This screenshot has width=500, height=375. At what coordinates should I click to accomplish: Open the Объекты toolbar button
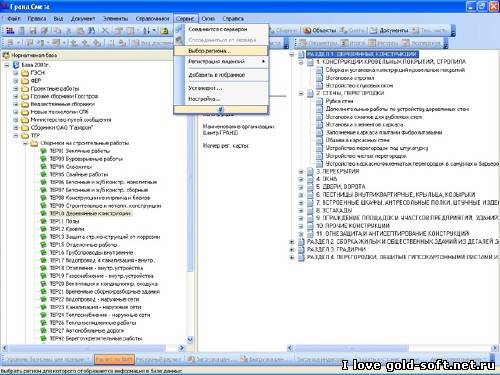point(320,30)
